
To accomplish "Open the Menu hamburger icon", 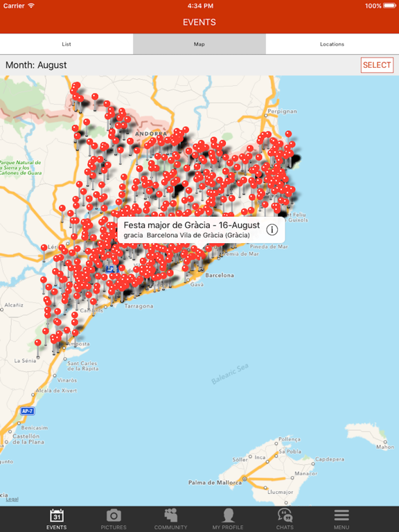I will (342, 519).
